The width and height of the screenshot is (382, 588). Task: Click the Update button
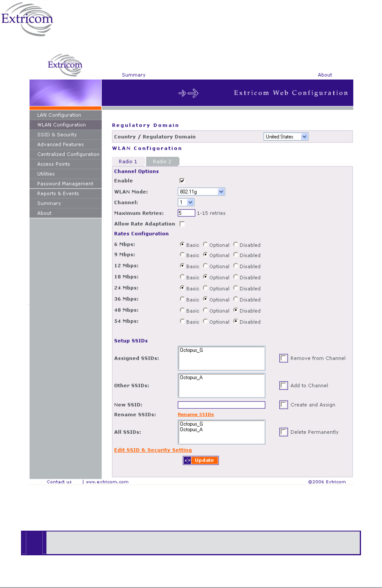pyautogui.click(x=201, y=460)
